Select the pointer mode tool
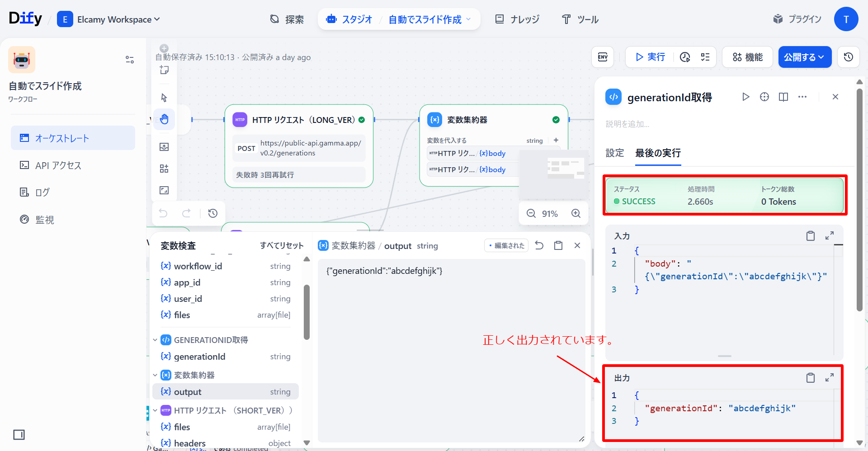 [164, 98]
